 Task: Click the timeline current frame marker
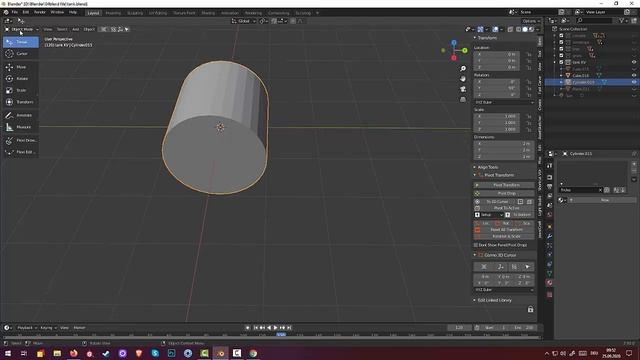(x=281, y=334)
